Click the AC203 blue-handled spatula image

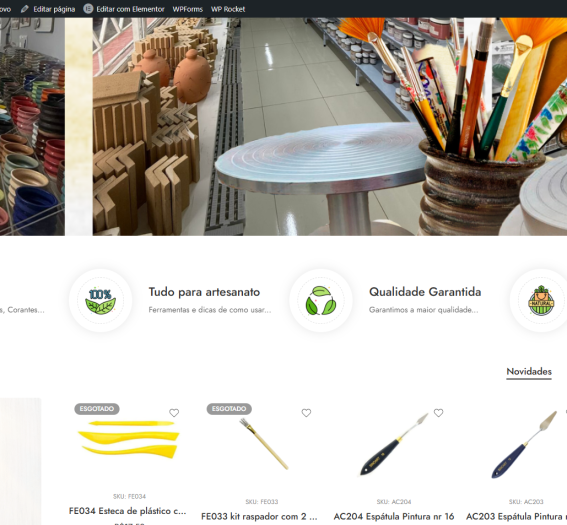(x=524, y=444)
